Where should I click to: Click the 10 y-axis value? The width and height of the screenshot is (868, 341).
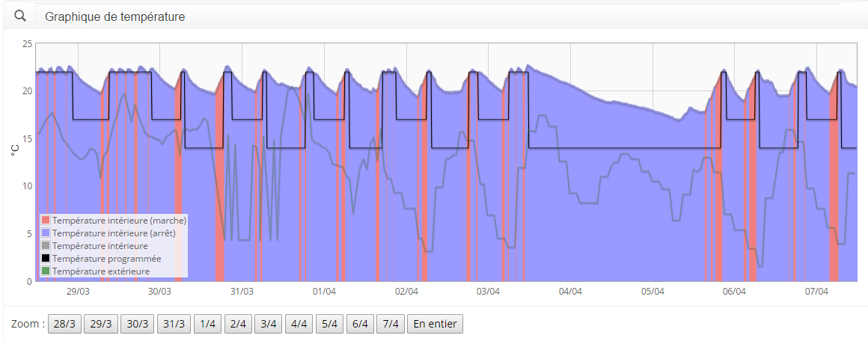[x=27, y=186]
